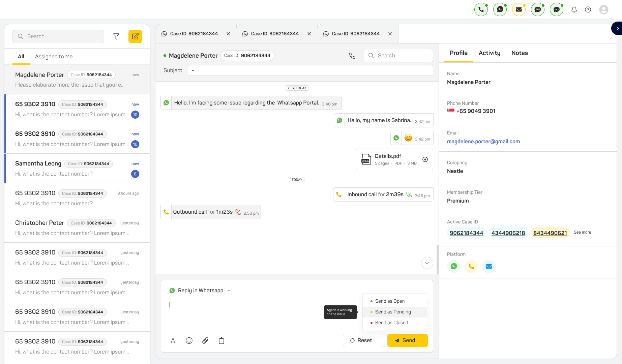
Task: Click the filter funnel icon
Action: [116, 36]
